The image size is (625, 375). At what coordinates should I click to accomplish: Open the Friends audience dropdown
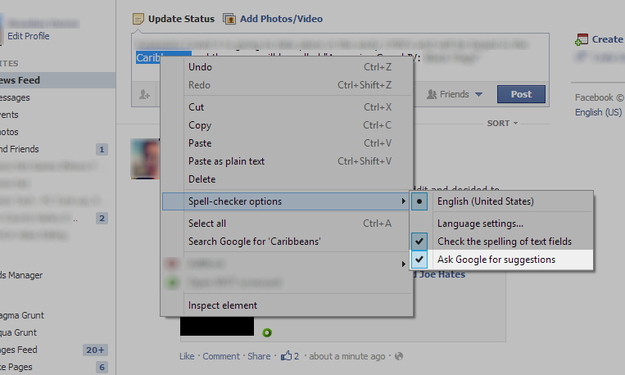tap(455, 94)
